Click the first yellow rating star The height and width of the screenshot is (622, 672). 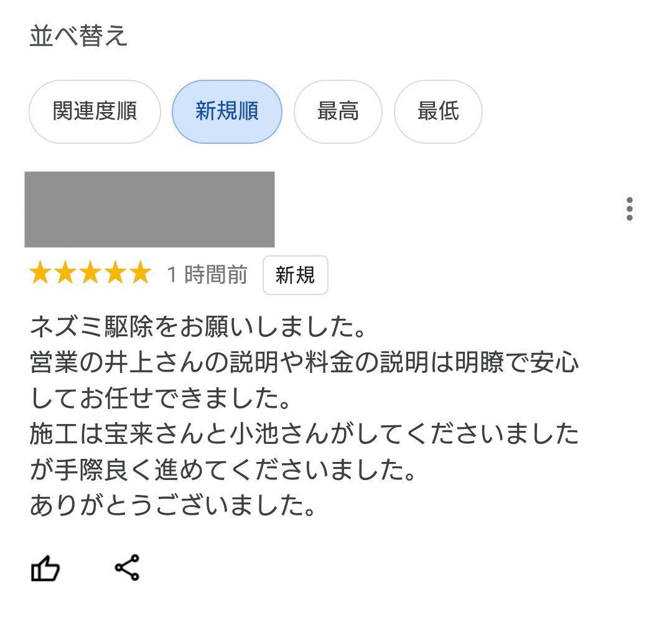point(40,273)
